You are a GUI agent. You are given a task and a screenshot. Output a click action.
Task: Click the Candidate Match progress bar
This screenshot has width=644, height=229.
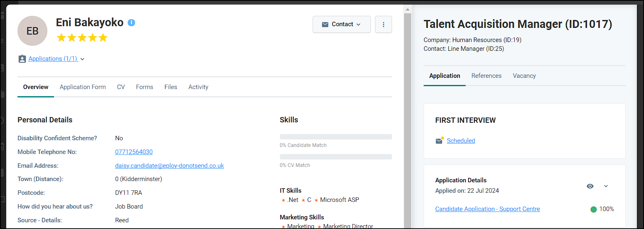[x=336, y=137]
